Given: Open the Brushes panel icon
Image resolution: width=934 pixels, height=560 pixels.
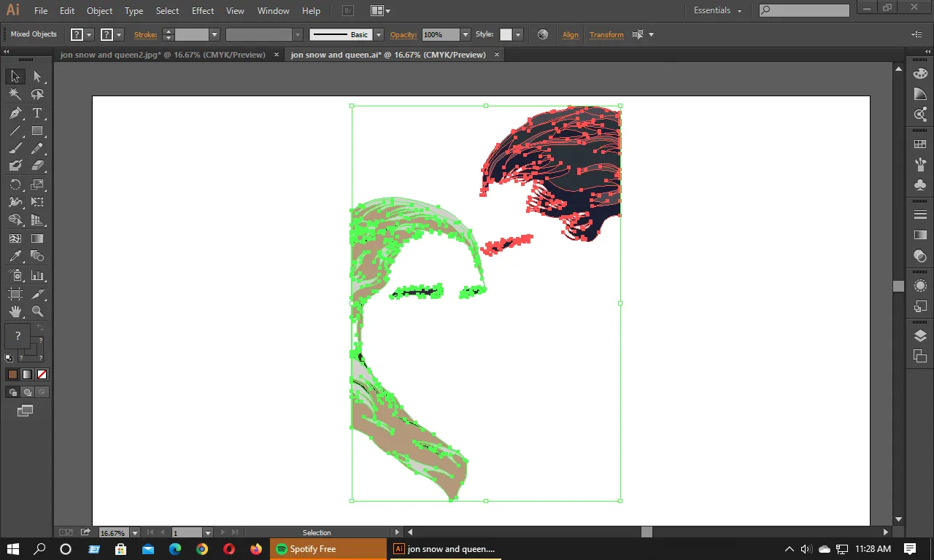Looking at the screenshot, I should pos(920,166).
